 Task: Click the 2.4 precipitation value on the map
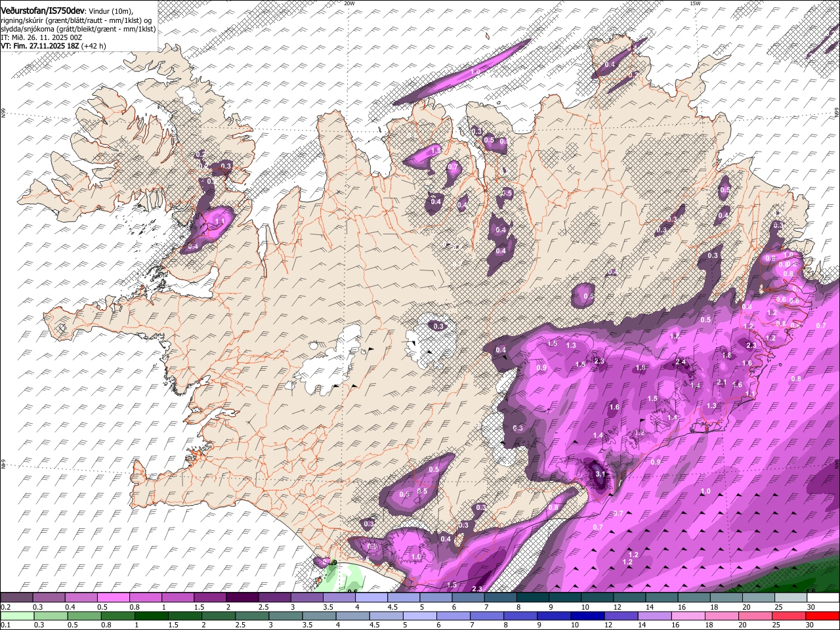point(681,362)
